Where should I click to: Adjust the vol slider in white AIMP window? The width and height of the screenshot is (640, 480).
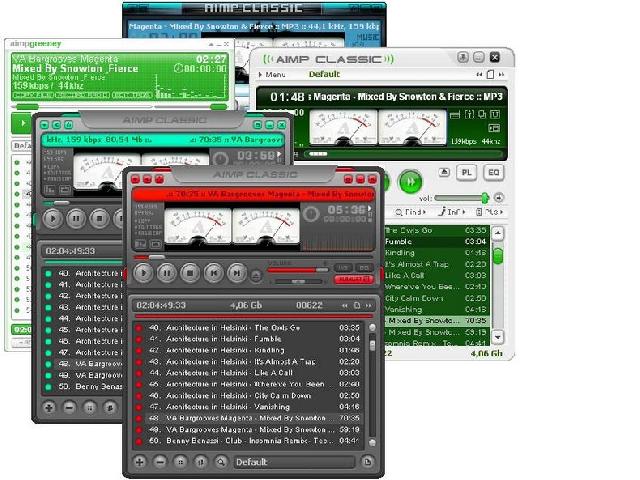[x=461, y=198]
